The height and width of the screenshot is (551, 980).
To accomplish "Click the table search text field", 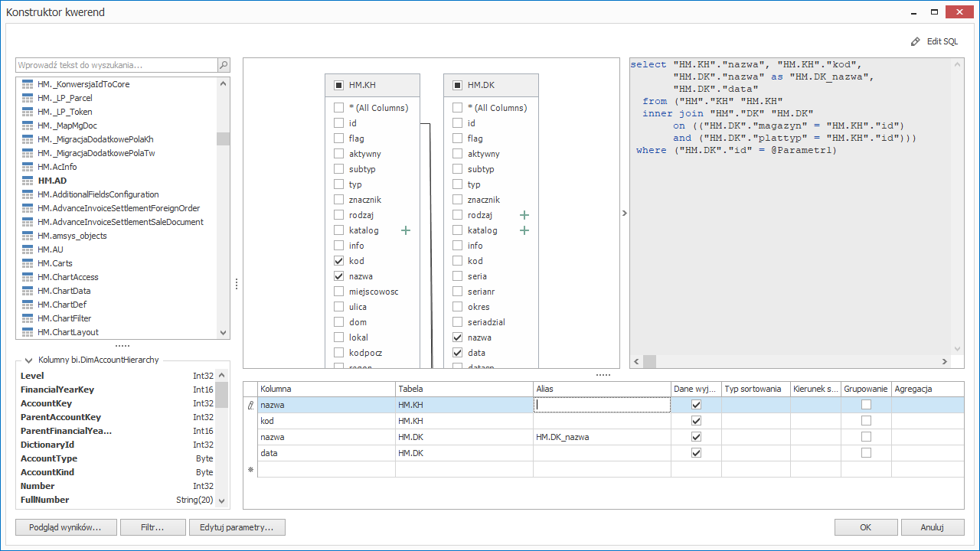I will coord(116,66).
